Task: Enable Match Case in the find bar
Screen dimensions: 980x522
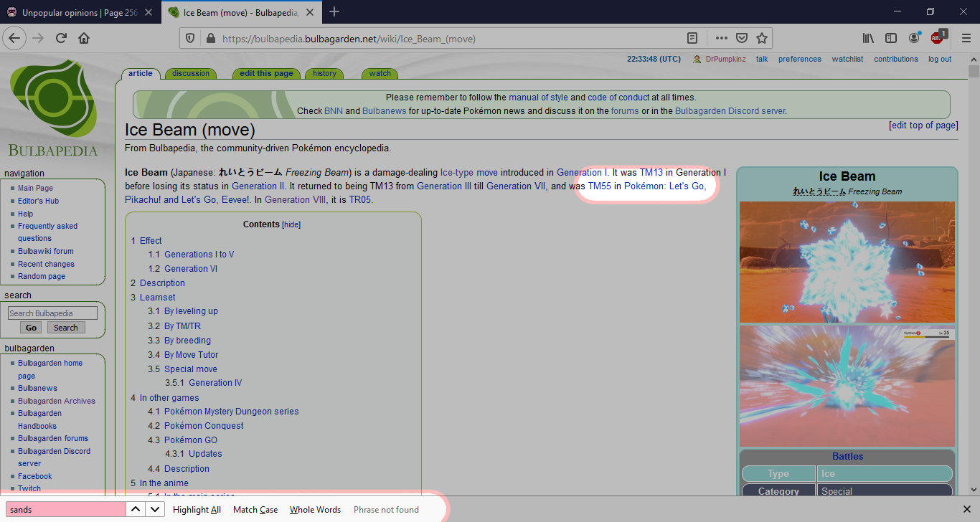Action: [x=255, y=510]
